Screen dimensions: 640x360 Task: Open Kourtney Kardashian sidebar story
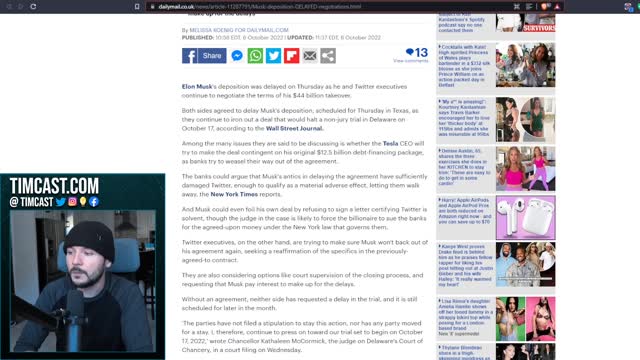click(x=464, y=118)
